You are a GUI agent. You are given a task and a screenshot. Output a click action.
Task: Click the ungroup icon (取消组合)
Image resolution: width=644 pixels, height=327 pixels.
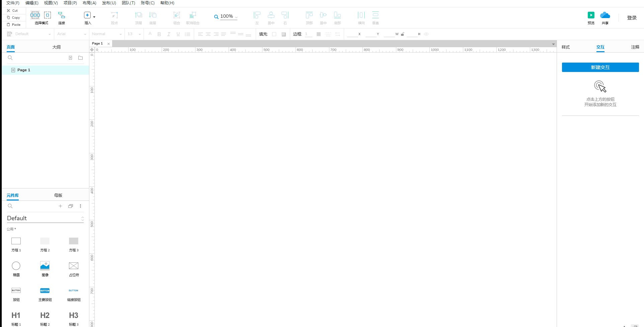(x=193, y=15)
